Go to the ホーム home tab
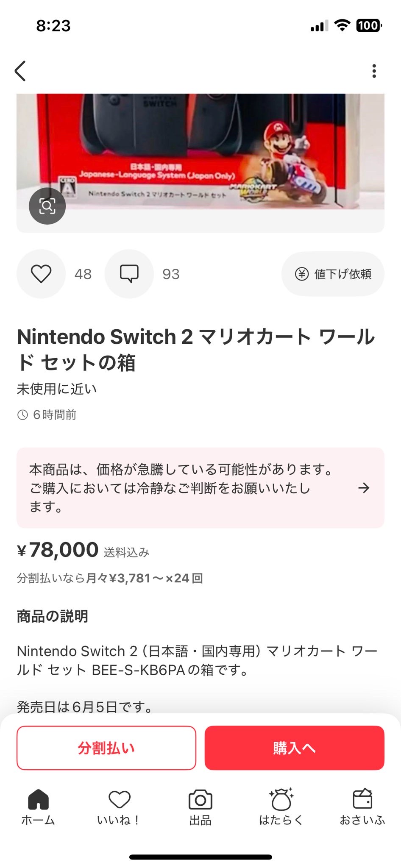 pyautogui.click(x=38, y=807)
